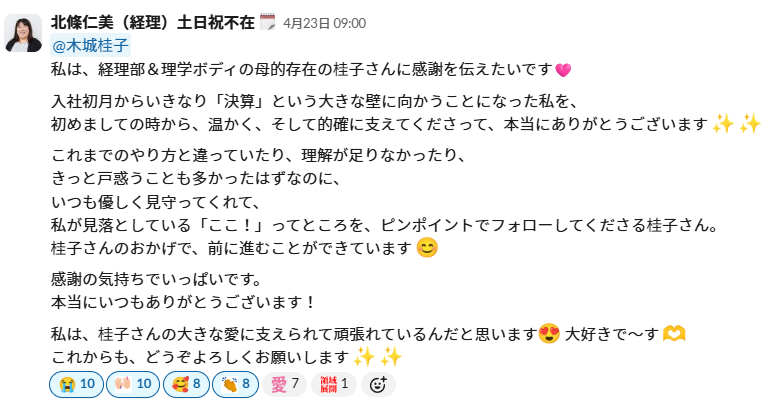Image resolution: width=779 pixels, height=400 pixels.
Task: Open the @木城桂子 mention profile
Action: click(90, 46)
